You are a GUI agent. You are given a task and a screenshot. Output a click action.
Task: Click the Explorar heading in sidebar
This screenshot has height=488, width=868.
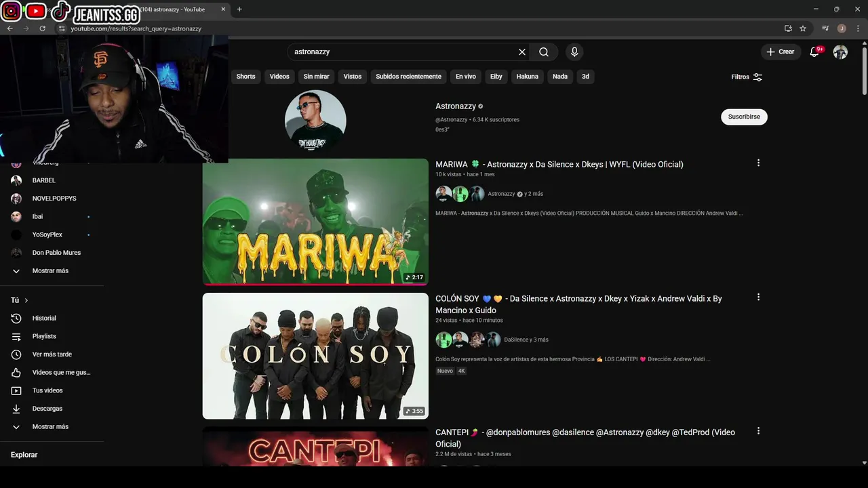coord(24,455)
